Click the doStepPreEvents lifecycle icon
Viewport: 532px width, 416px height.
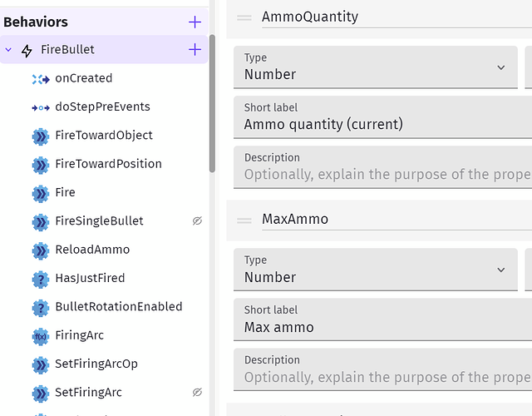[41, 107]
